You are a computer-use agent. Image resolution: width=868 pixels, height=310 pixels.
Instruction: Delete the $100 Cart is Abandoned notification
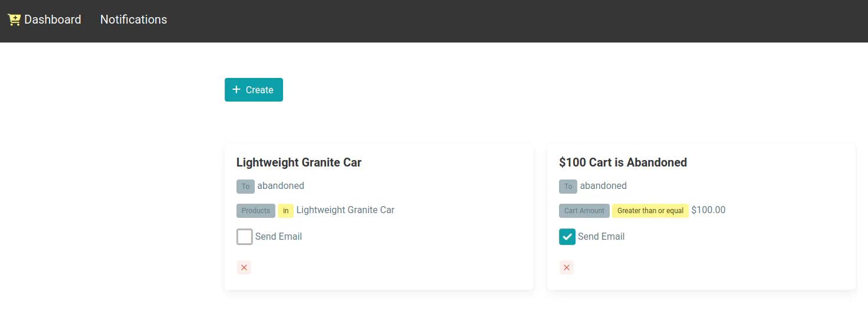(x=567, y=267)
